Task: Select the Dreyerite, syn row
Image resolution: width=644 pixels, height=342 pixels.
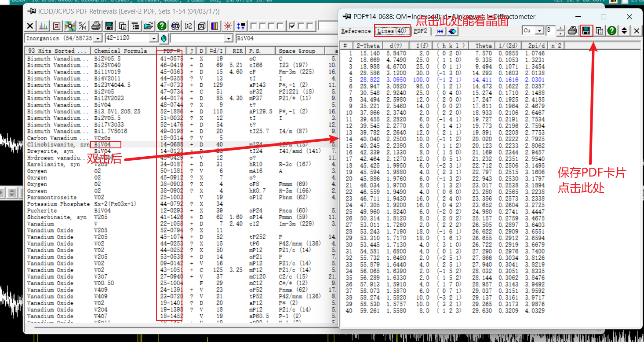Action: click(x=182, y=151)
